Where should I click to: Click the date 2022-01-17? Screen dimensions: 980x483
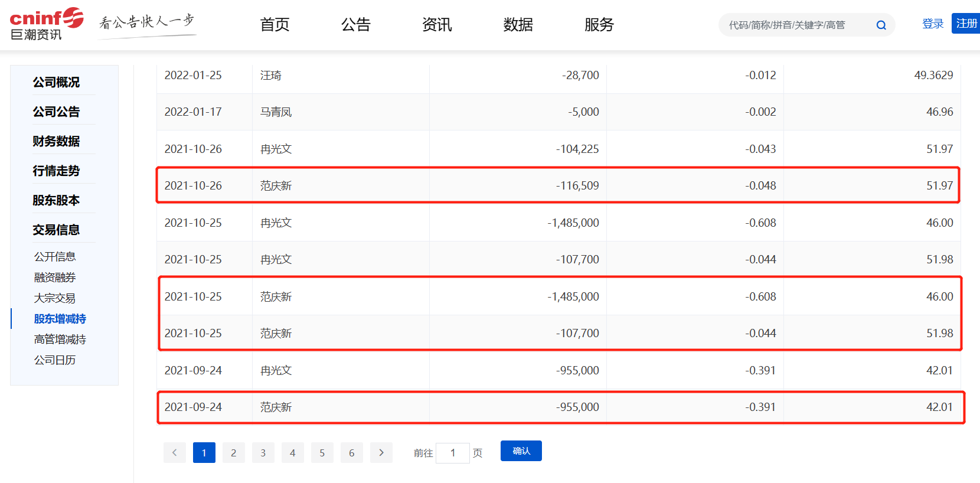(193, 112)
